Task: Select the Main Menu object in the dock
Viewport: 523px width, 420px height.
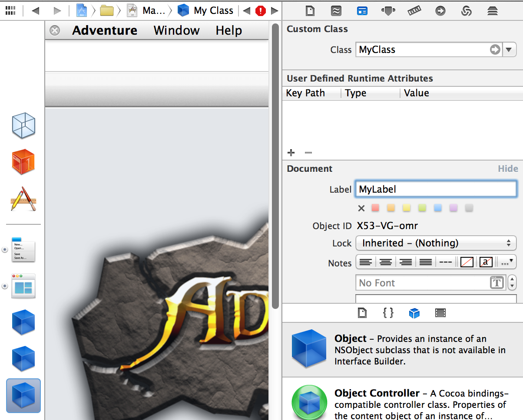Action: (x=23, y=249)
